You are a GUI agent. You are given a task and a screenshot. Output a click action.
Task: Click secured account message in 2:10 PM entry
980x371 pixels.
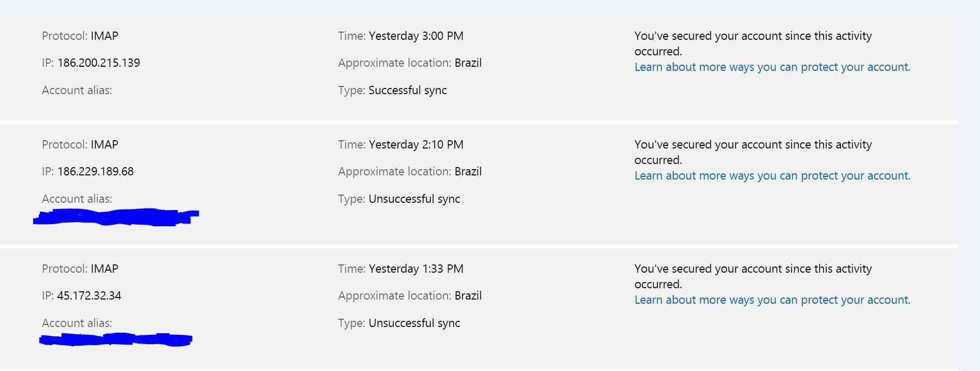point(753,152)
